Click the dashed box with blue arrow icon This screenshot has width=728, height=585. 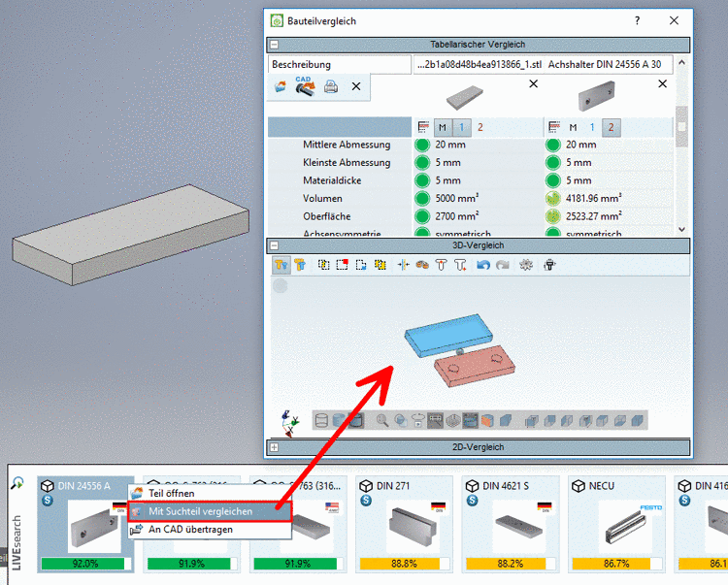(361, 265)
